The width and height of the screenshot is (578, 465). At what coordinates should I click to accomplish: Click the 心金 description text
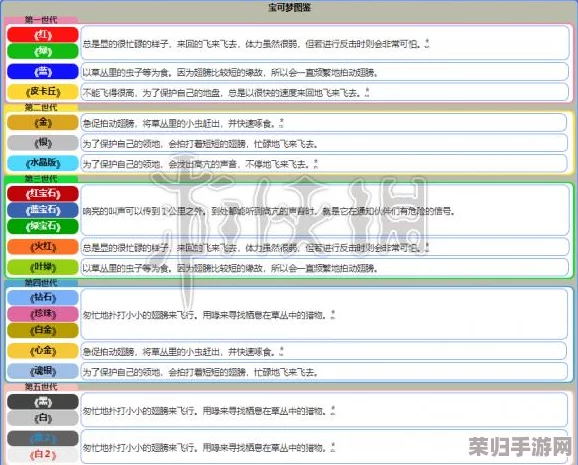point(179,352)
